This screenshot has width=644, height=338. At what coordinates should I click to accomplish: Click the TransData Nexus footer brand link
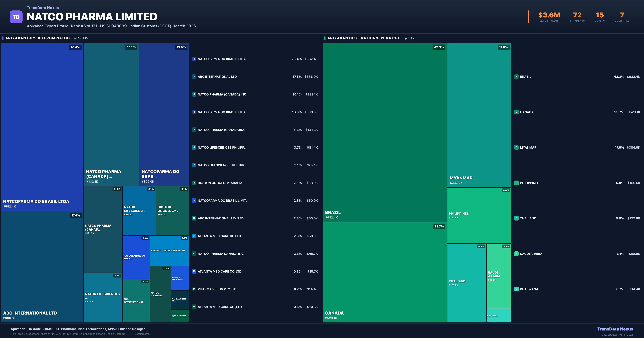[615, 329]
